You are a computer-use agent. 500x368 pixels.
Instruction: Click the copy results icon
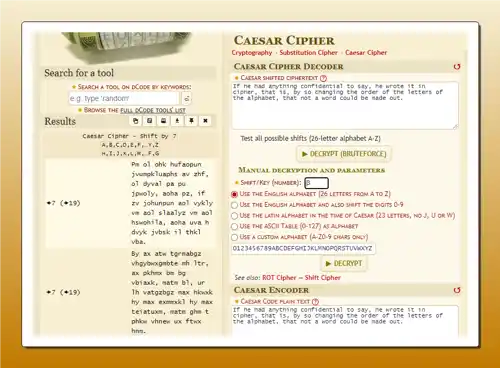tap(135, 121)
